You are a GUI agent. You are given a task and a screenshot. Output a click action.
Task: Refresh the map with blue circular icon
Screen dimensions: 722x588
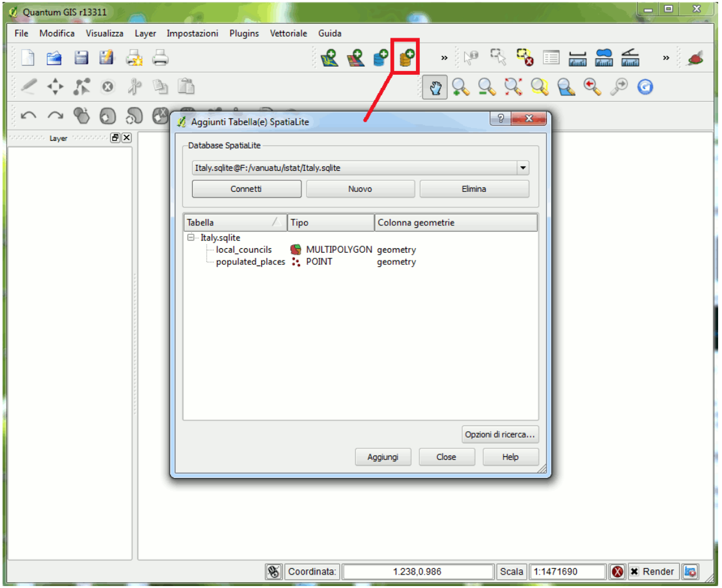(645, 87)
